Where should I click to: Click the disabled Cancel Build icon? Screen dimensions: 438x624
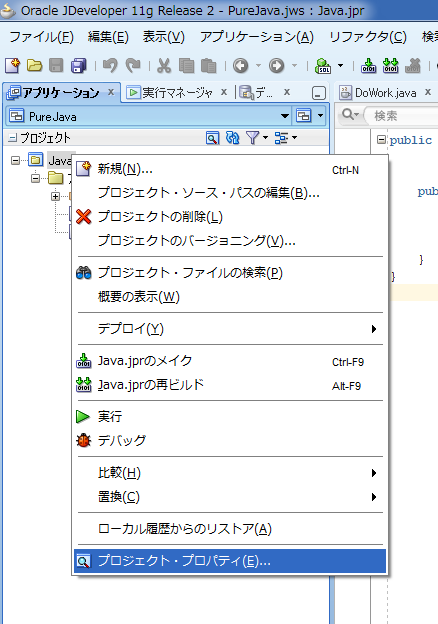(x=413, y=65)
